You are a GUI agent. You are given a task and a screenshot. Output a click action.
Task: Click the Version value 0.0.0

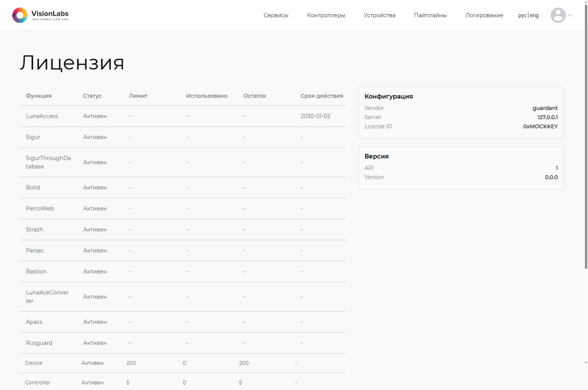coord(551,177)
